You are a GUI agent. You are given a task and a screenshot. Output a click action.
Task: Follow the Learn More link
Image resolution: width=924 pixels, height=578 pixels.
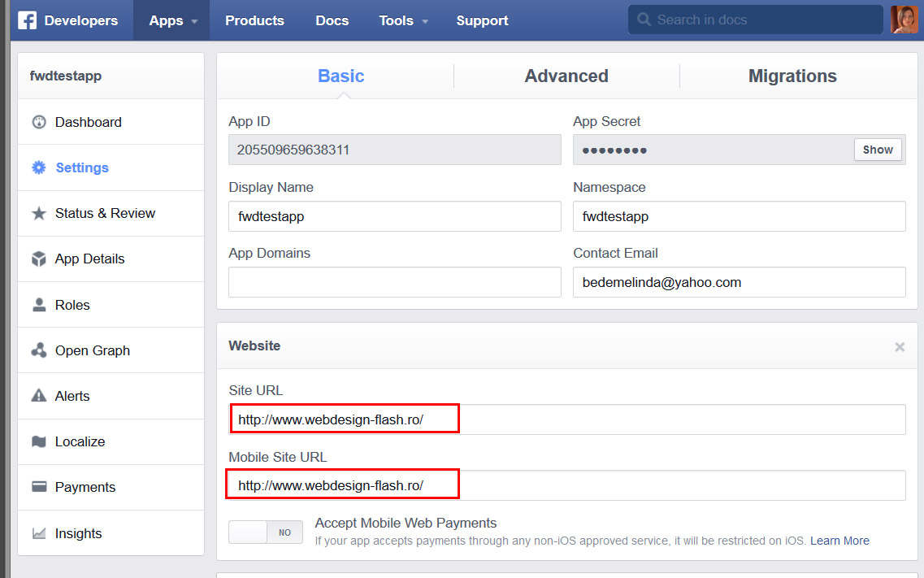[839, 541]
